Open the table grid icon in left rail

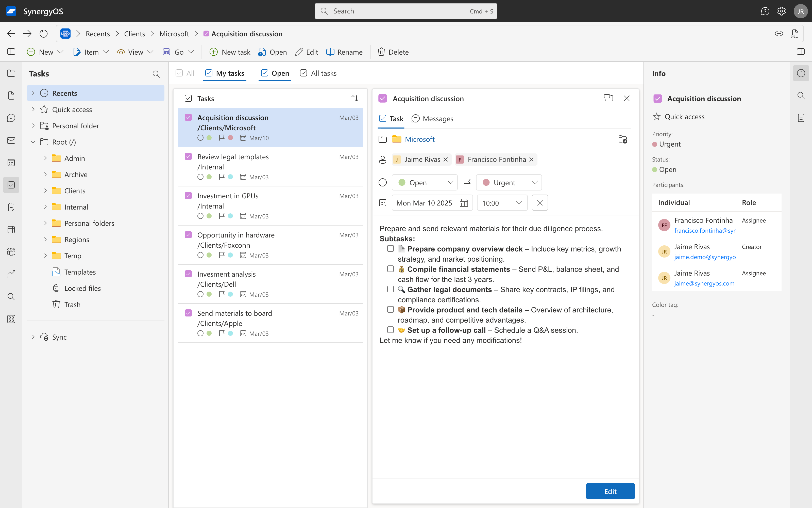click(11, 230)
